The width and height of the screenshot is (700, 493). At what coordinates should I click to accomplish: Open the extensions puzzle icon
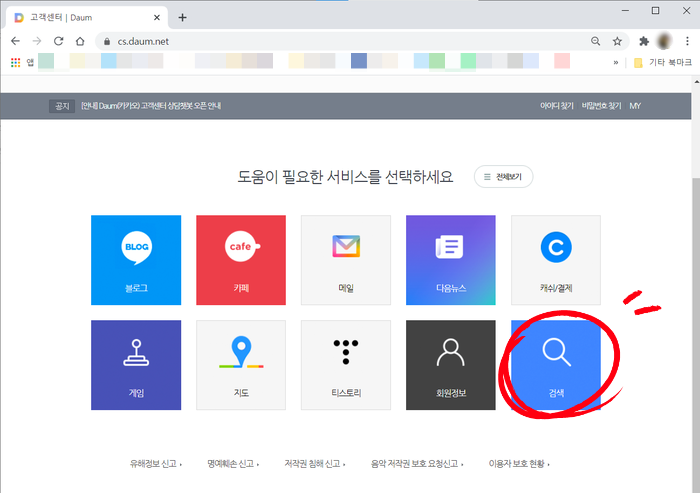tap(644, 41)
